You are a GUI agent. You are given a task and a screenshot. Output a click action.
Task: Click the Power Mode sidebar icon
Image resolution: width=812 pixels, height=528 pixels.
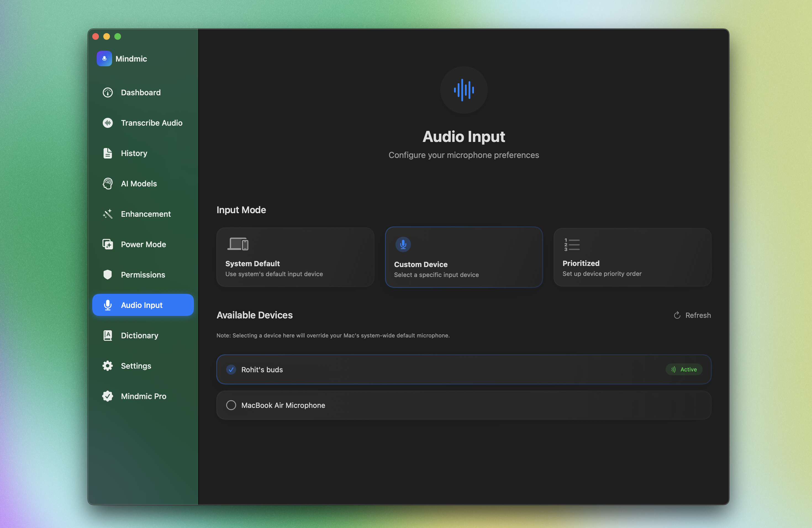[107, 244]
